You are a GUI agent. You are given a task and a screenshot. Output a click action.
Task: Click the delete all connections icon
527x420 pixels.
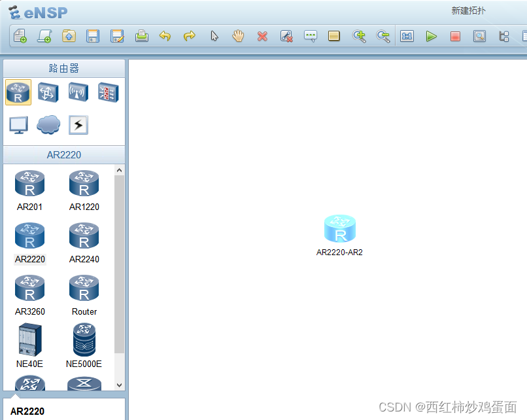[286, 36]
